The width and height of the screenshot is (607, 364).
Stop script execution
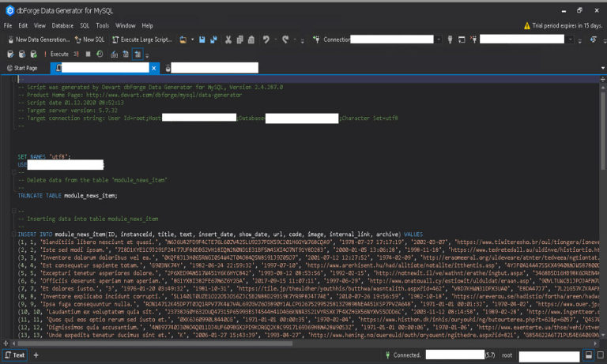point(88,54)
